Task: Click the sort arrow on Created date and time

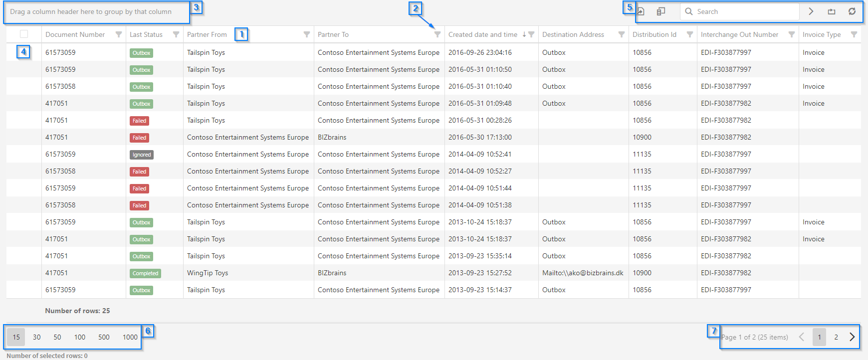Action: (524, 34)
